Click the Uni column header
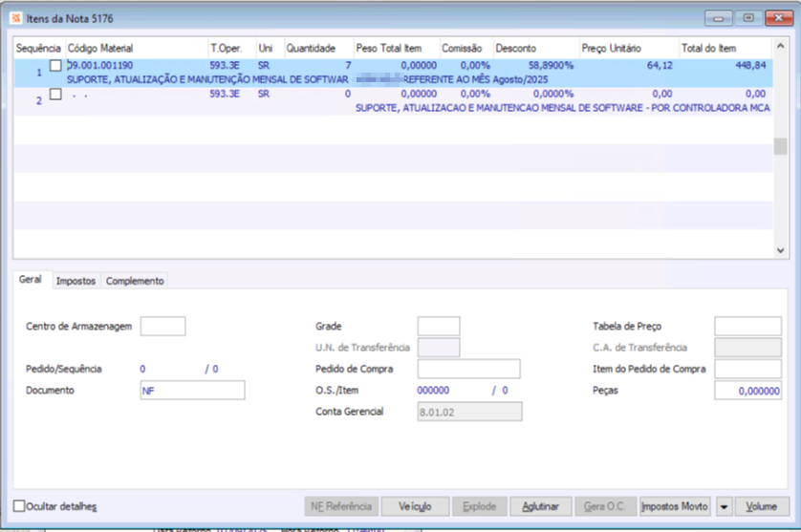The height and width of the screenshot is (532, 801). pyautogui.click(x=270, y=49)
